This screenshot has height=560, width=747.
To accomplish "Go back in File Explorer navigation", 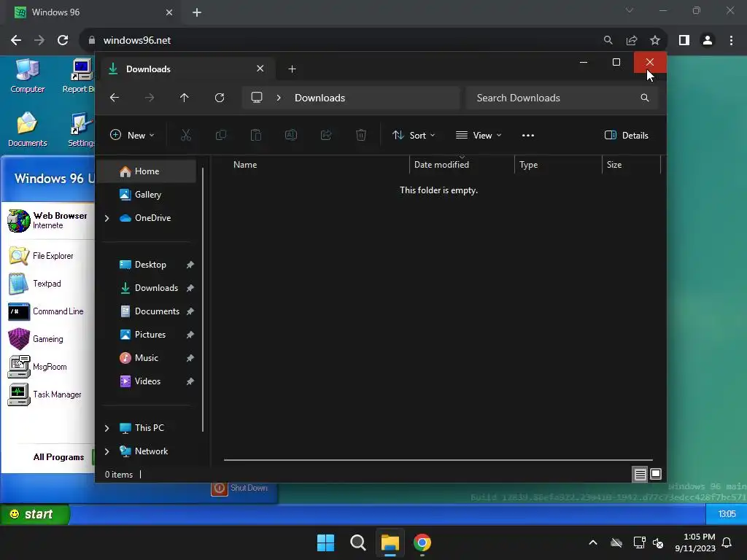I will tap(115, 98).
